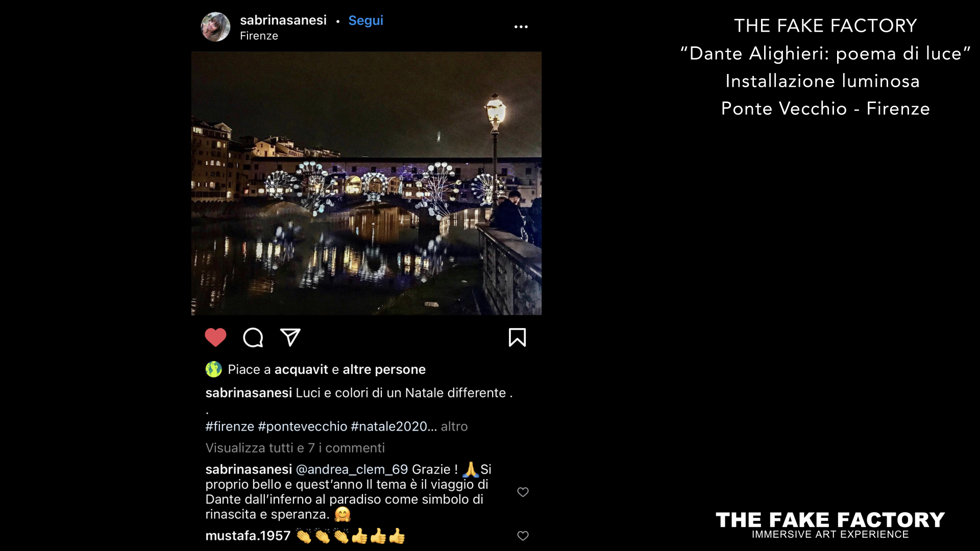This screenshot has width=980, height=551.
Task: Open comments using the speech bubble icon
Action: point(253,337)
